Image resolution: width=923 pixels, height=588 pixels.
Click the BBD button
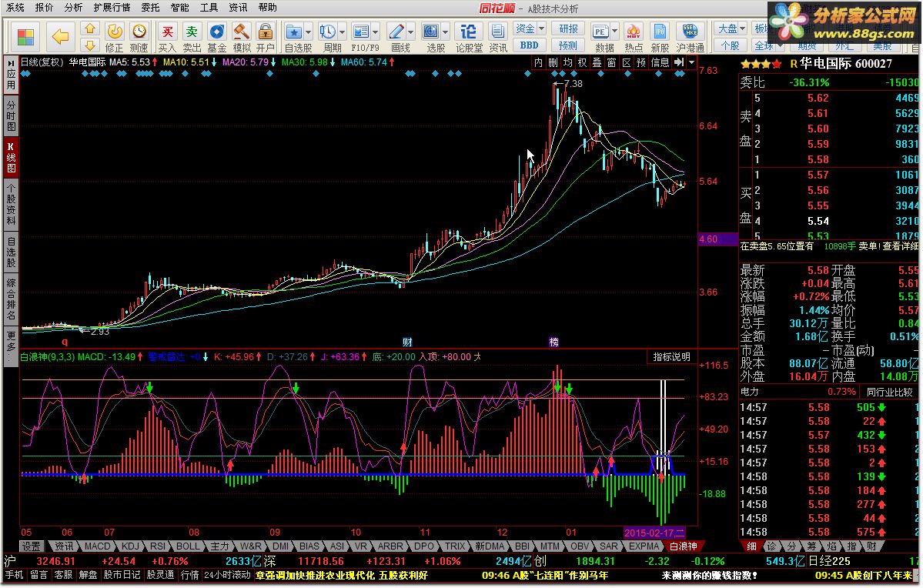529,45
